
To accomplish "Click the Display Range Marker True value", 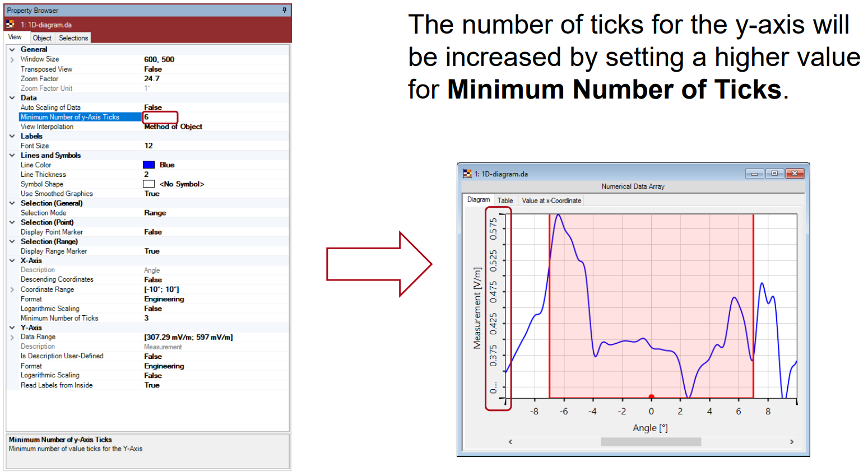I will [x=152, y=251].
